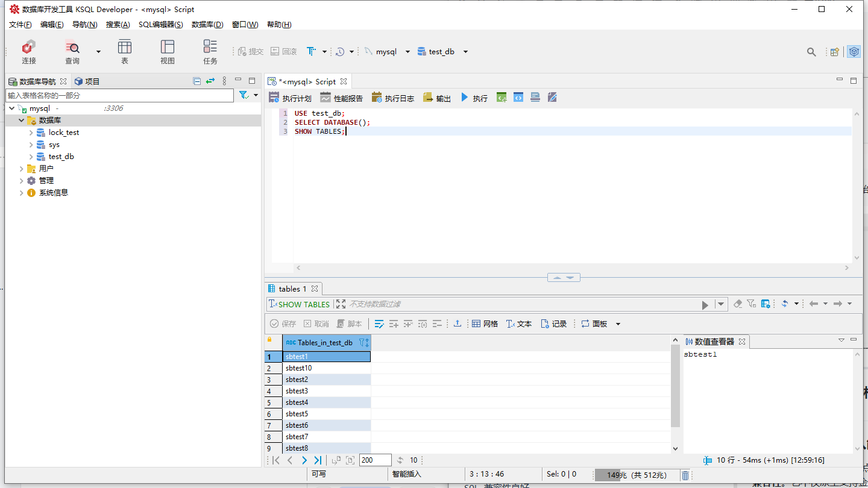This screenshot has height=488, width=868.
Task: Click the 连接 (Connect) toolbar icon
Action: tap(29, 52)
